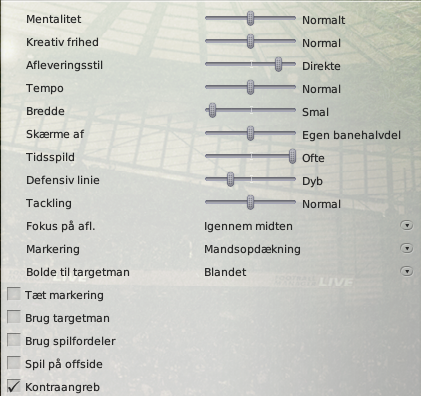Uncheck the Kontraangreb checkbox
The width and height of the screenshot is (421, 396).
point(14,386)
